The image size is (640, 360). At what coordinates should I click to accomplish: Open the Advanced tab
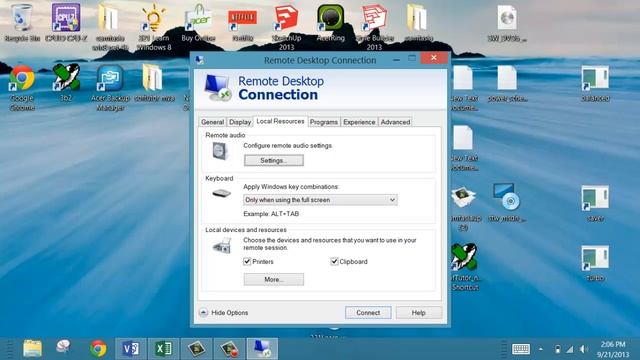pyautogui.click(x=395, y=122)
